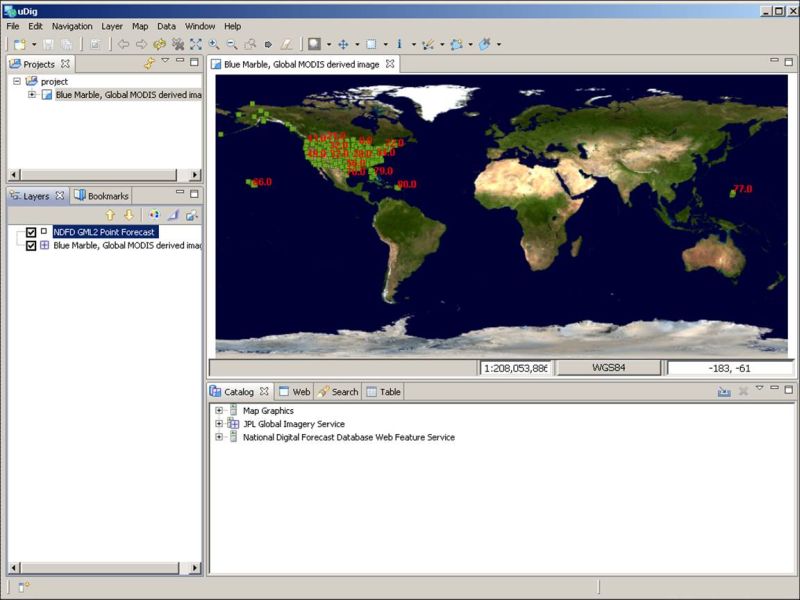Open the Catalog view menu triangle
Viewport: 800px width, 600px height.
point(759,388)
